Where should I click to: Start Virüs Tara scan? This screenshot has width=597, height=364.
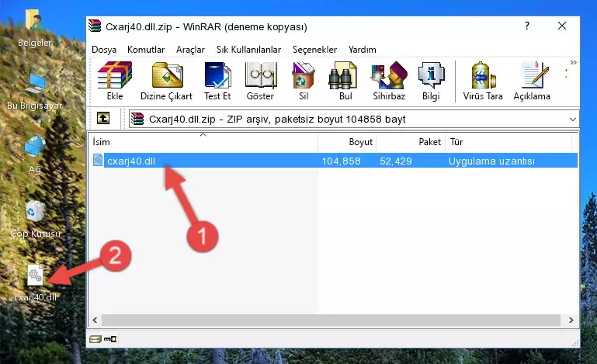[x=483, y=81]
